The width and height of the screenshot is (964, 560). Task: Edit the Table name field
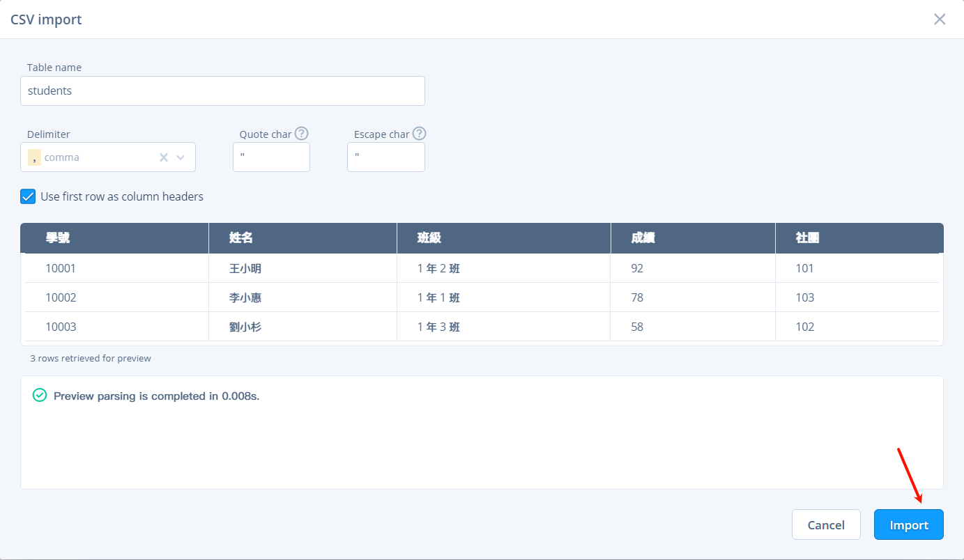point(222,91)
